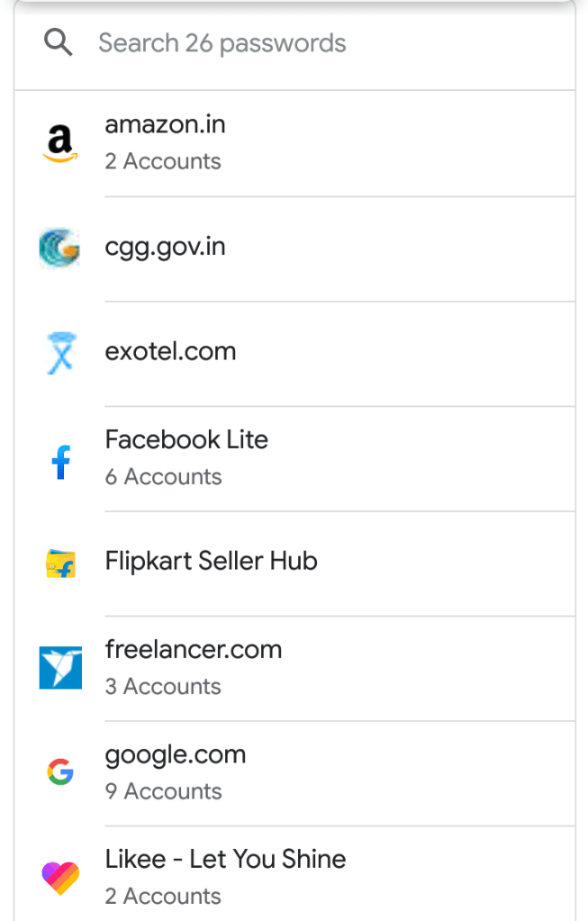Click the search magnifier icon
Viewport: 588px width, 921px height.
(59, 42)
